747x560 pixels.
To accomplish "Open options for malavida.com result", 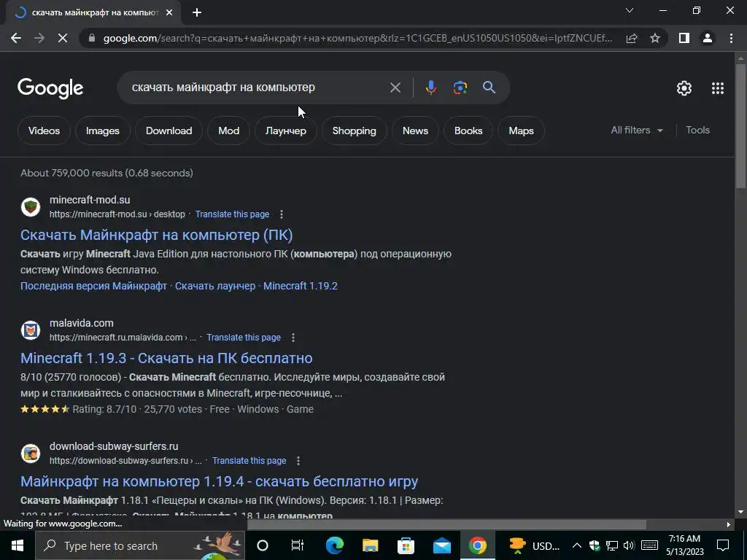I will coord(293,338).
